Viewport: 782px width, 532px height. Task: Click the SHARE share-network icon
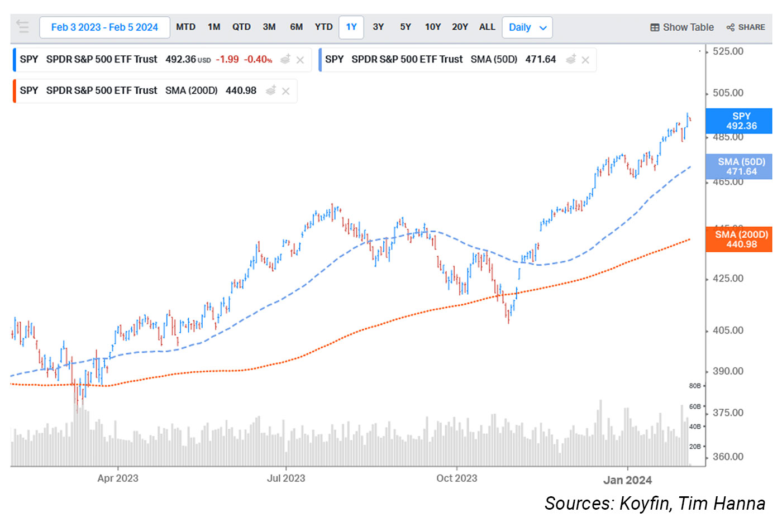pos(730,27)
